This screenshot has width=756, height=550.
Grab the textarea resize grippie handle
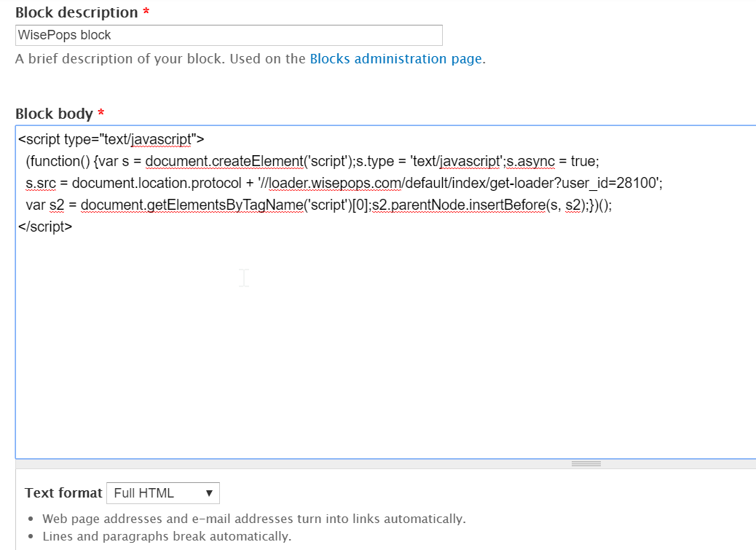pyautogui.click(x=586, y=464)
